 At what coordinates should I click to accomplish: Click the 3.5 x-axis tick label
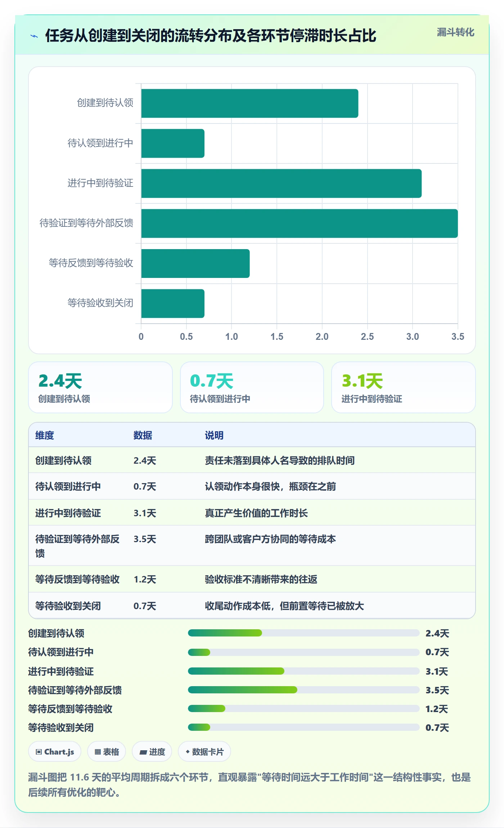point(458,337)
